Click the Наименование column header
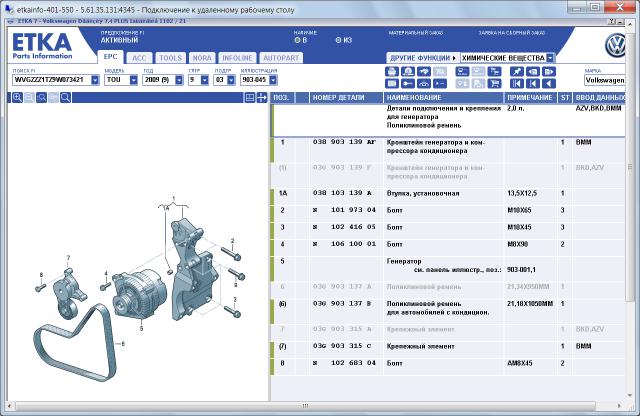This screenshot has width=640, height=416. (x=443, y=98)
